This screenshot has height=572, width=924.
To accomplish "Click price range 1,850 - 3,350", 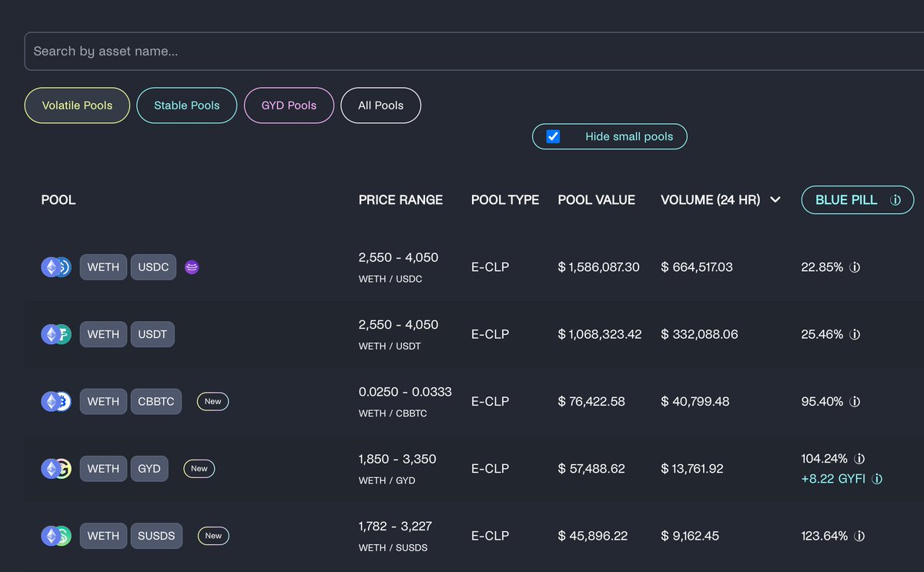I will point(397,459).
